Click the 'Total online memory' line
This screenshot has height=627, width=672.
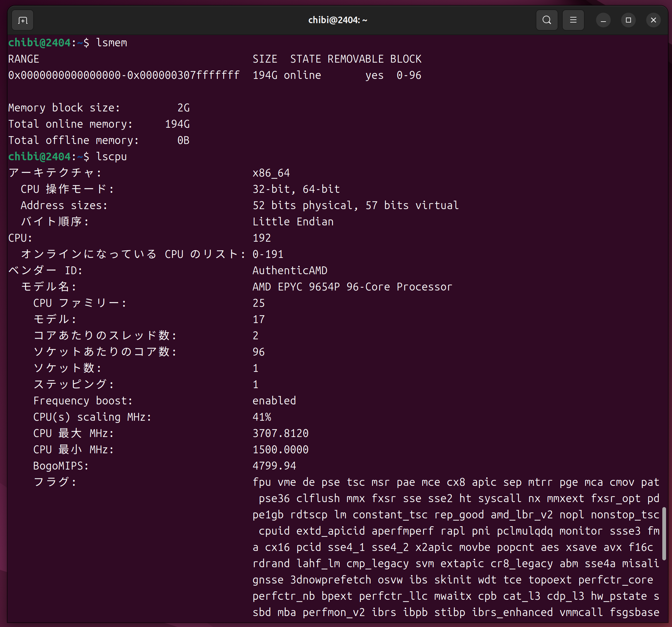pyautogui.click(x=98, y=124)
